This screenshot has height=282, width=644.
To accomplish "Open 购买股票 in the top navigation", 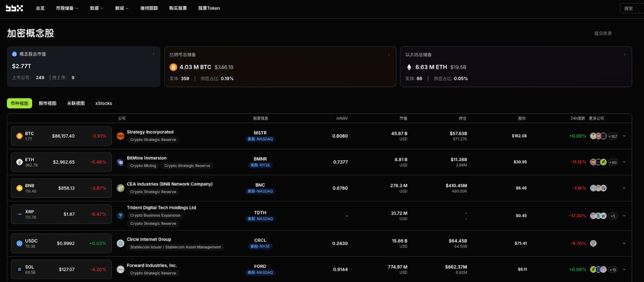I will coord(178,8).
